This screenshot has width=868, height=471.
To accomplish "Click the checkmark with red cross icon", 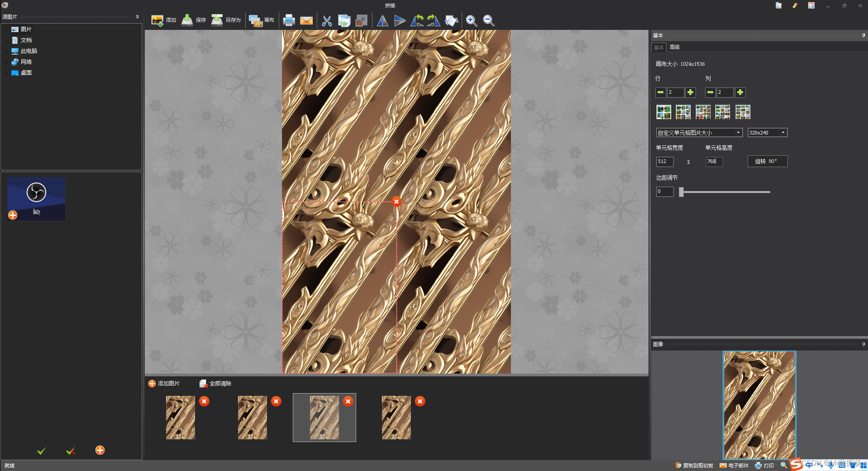I will (x=71, y=451).
